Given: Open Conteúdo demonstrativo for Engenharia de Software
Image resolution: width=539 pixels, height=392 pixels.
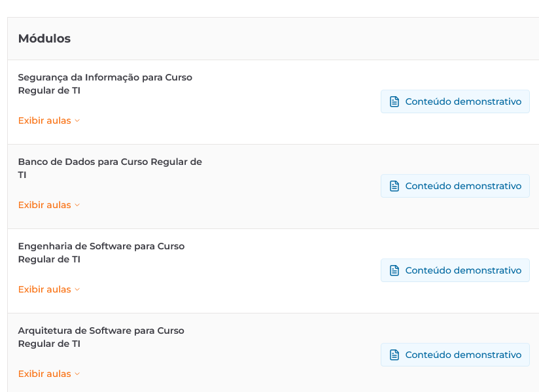Looking at the screenshot, I should point(455,270).
